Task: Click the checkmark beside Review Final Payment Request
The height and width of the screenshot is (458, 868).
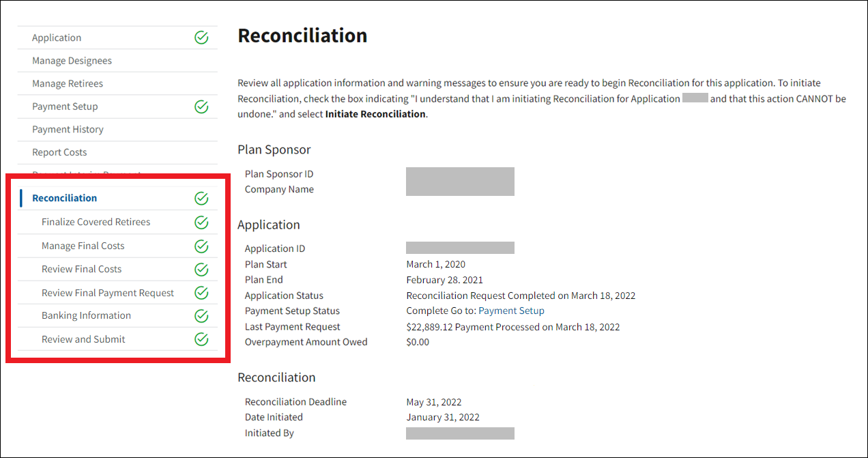Action: coord(201,293)
